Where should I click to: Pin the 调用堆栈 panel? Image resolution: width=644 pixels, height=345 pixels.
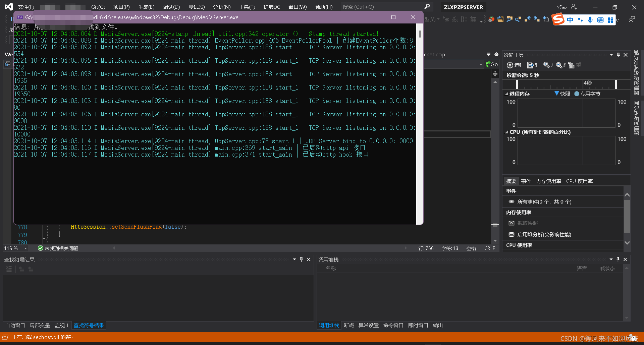(618, 259)
